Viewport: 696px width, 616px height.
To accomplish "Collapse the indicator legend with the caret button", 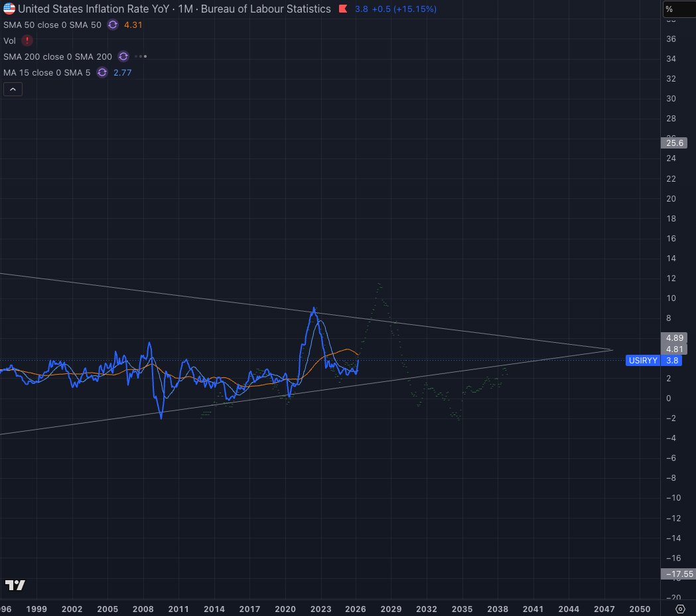I will 13,90.
